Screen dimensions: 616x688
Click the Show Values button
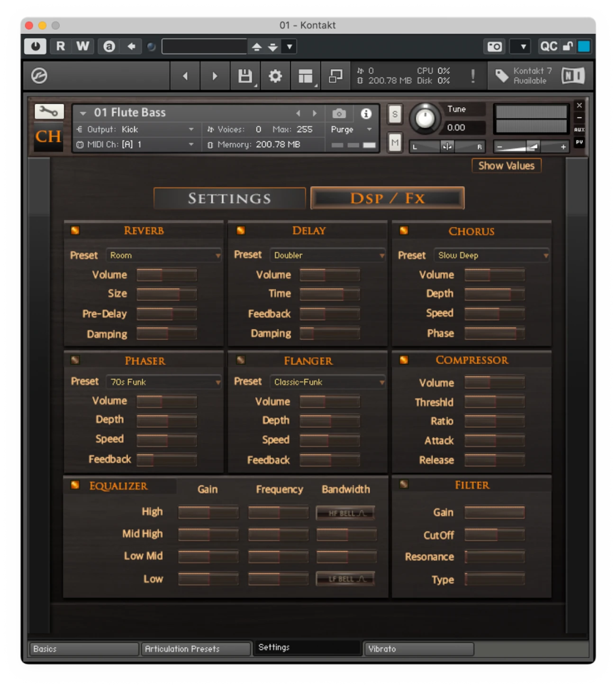pos(506,165)
